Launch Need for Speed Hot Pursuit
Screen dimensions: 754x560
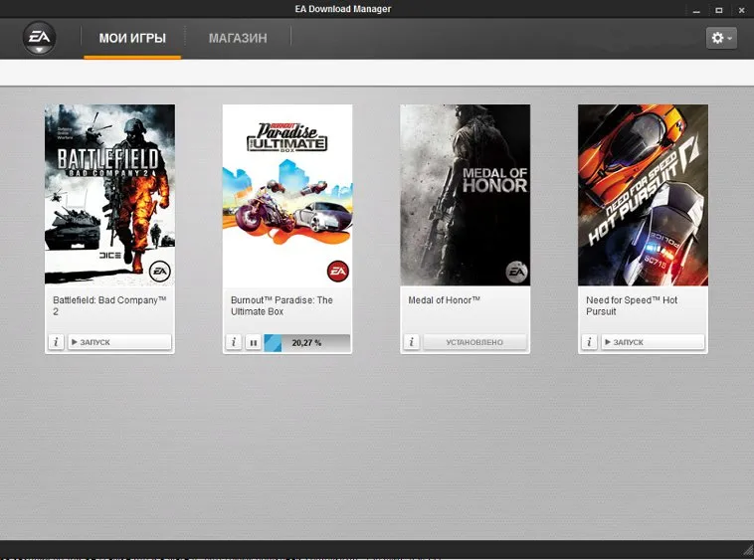click(x=653, y=342)
